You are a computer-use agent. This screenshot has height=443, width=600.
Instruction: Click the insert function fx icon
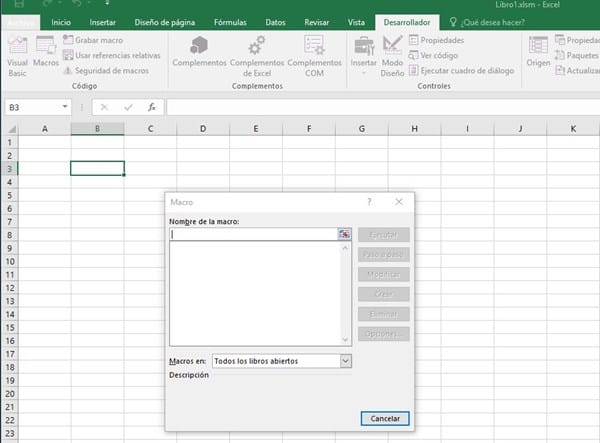pos(151,107)
